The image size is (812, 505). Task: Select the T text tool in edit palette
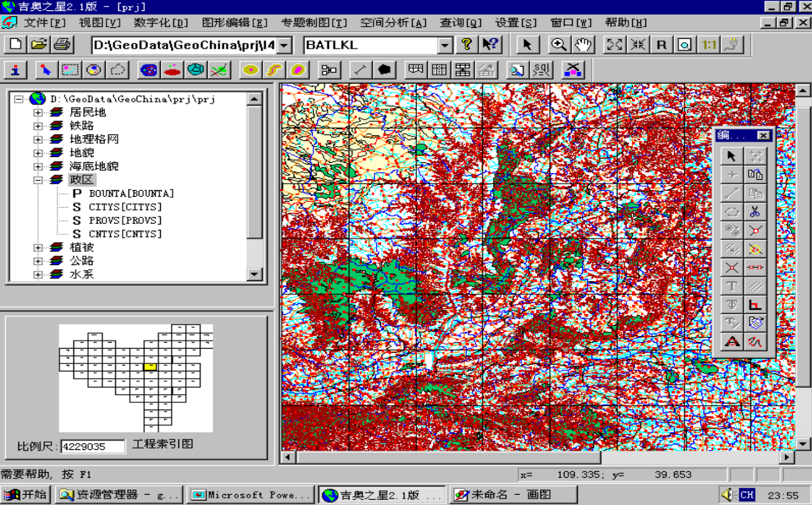pyautogui.click(x=731, y=286)
